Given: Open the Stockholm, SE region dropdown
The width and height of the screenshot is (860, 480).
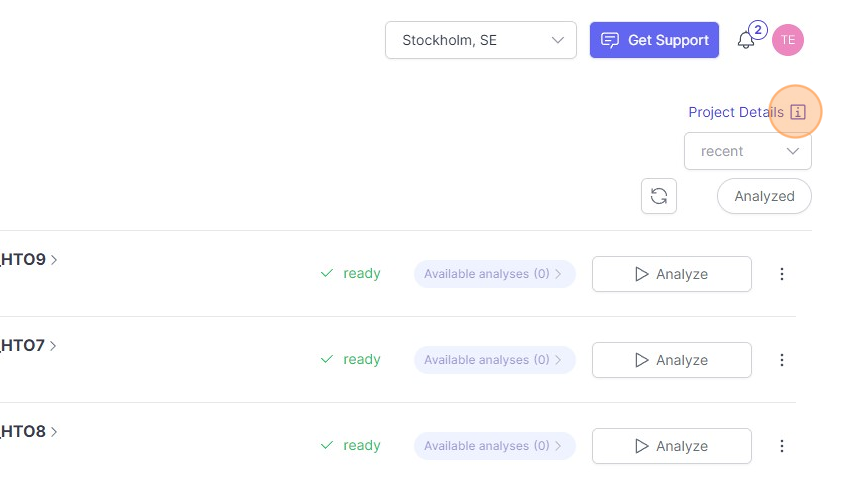Looking at the screenshot, I should click(x=480, y=40).
